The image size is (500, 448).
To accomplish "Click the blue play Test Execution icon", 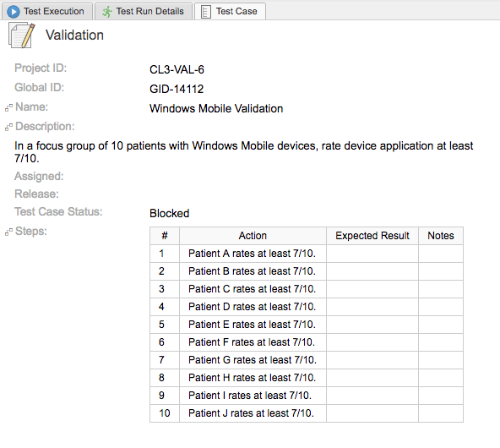I will click(x=13, y=12).
